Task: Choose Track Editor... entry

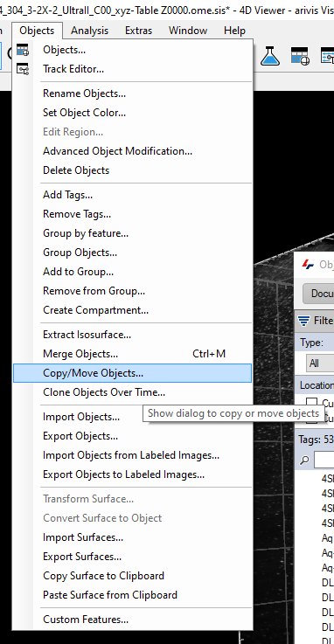Action: click(x=132, y=69)
